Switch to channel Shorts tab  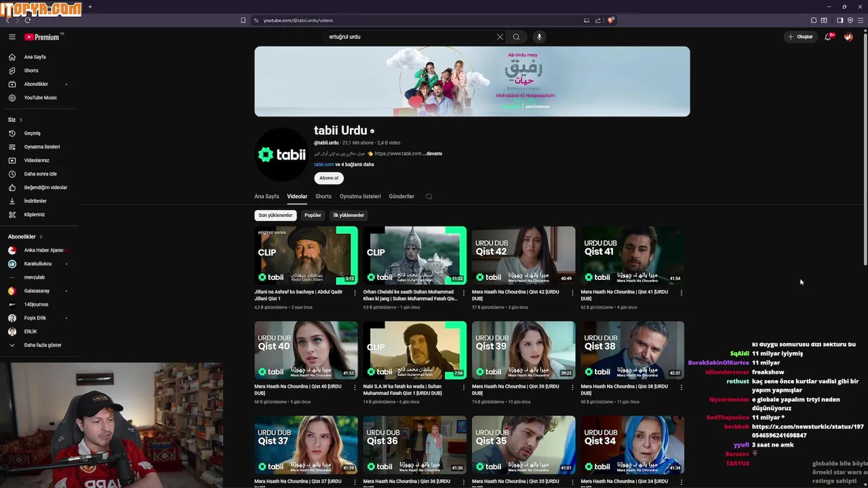323,197
